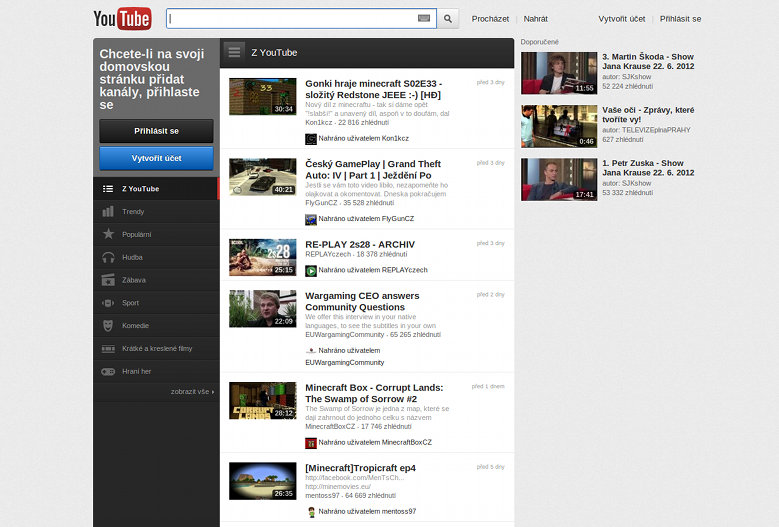Open the Zábava category
The image size is (779, 527).
pyautogui.click(x=156, y=280)
